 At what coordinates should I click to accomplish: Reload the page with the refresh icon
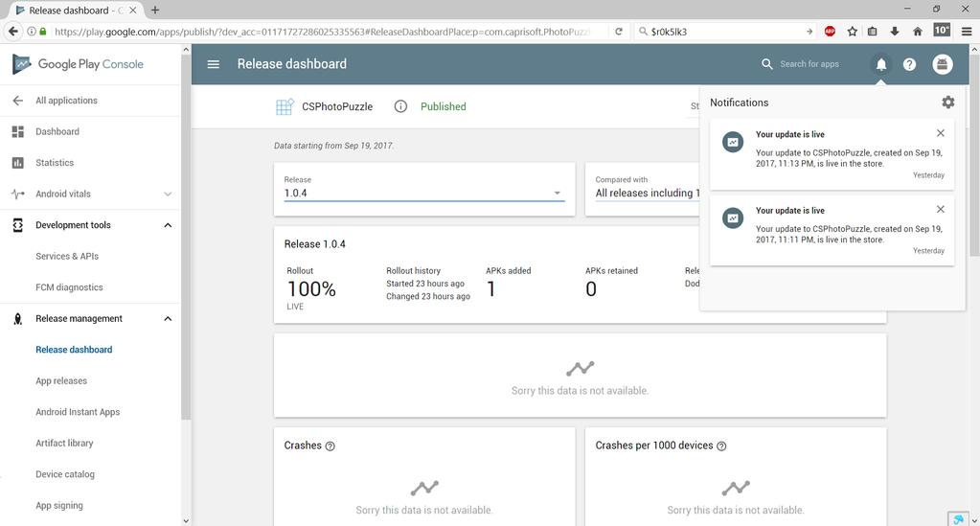[x=619, y=32]
